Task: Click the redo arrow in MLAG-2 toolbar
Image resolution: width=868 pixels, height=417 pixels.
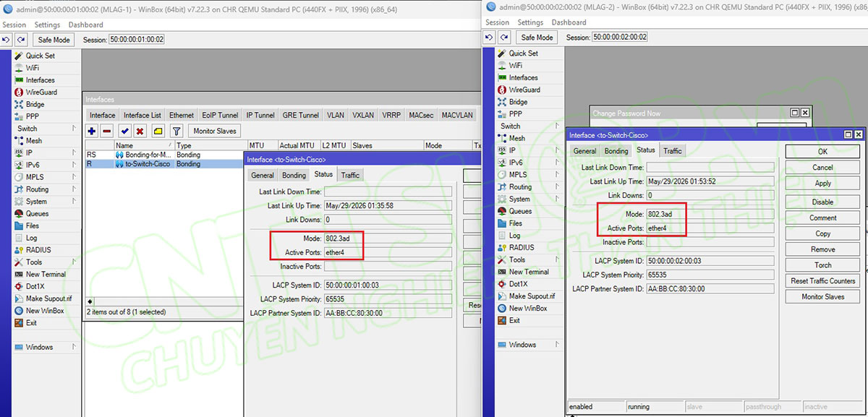Action: point(503,37)
